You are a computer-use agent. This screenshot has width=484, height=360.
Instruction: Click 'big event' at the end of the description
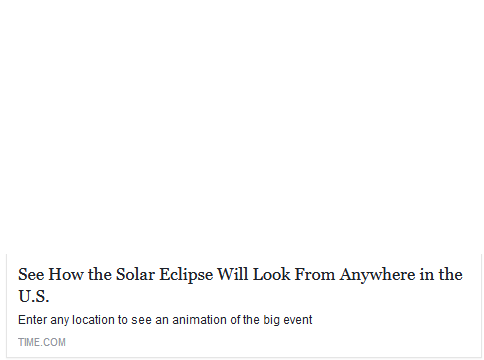[288, 320]
